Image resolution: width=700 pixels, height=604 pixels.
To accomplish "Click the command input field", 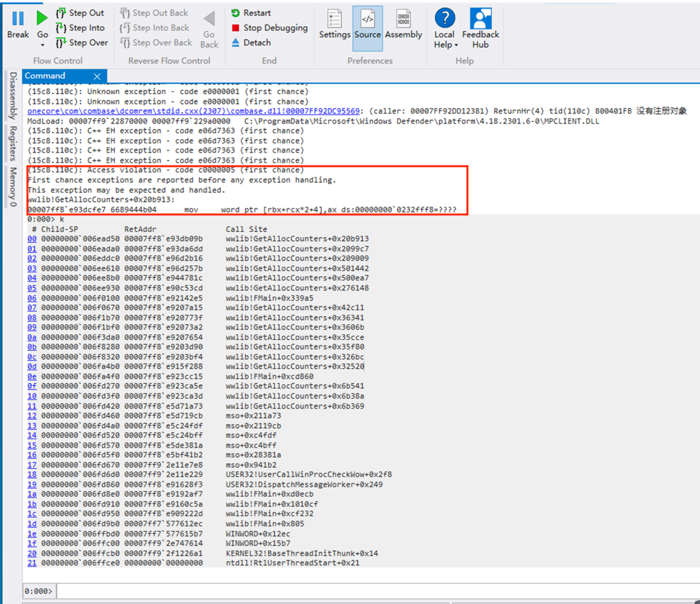I will pyautogui.click(x=377, y=591).
